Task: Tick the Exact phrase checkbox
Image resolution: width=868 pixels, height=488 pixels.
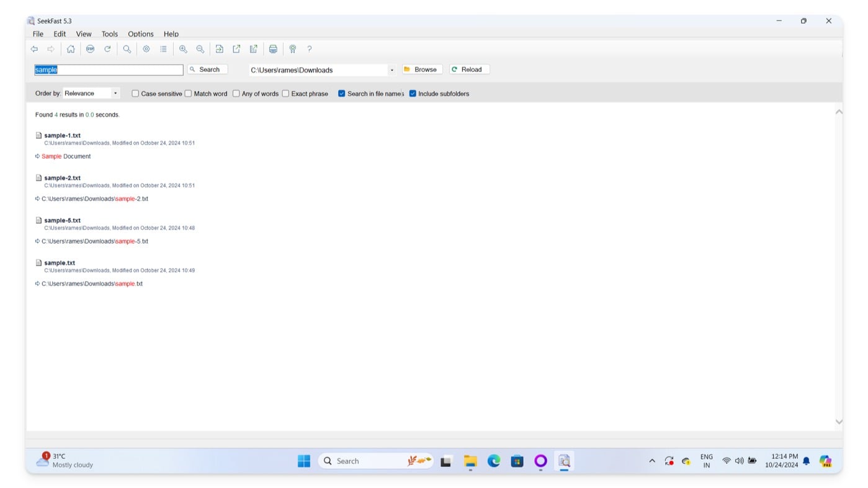Action: (x=285, y=94)
